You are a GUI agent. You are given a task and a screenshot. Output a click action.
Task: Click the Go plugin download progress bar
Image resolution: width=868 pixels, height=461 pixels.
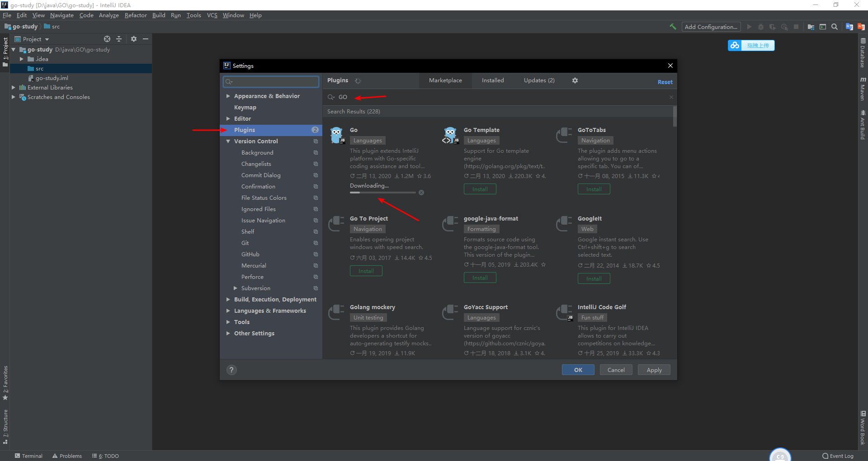pos(383,193)
